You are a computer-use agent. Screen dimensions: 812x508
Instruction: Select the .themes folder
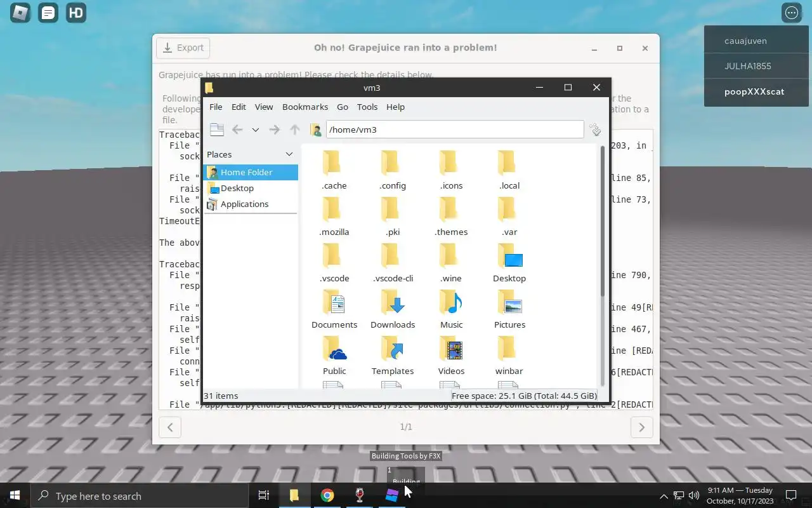coord(451,217)
